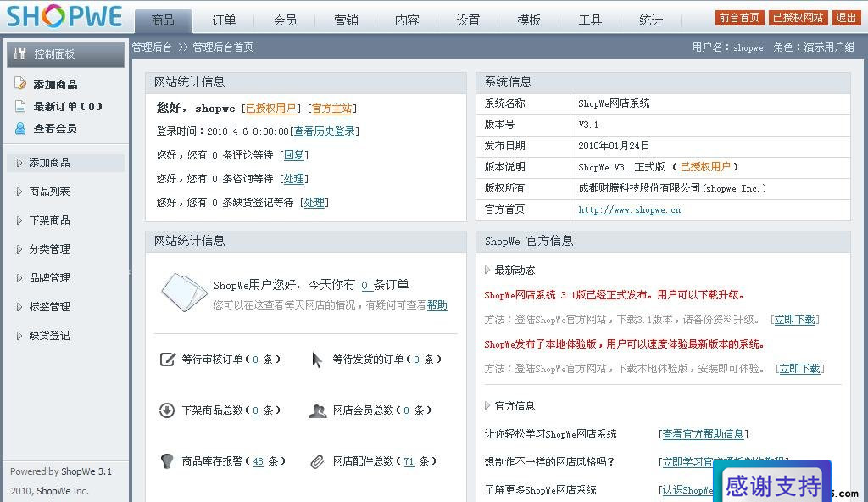Click the add product pencil icon
This screenshot has height=502, width=868.
coord(20,84)
